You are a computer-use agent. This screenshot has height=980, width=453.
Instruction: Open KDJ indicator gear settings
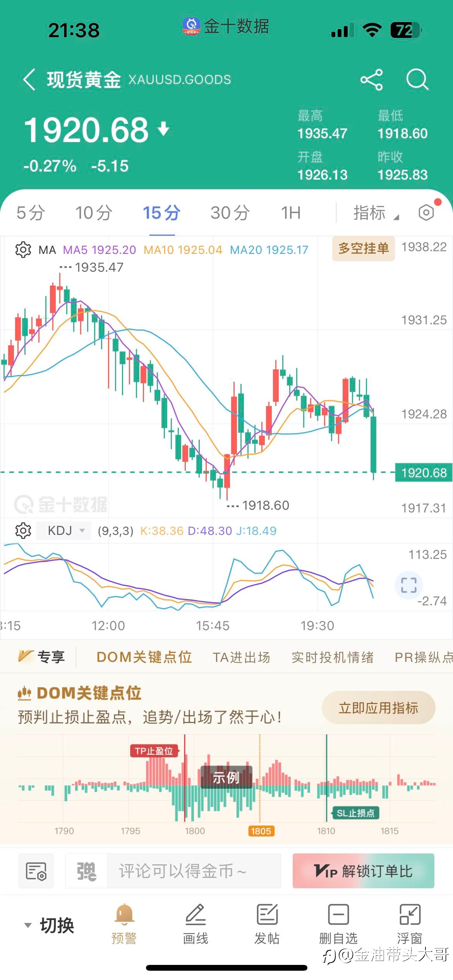coord(23,530)
